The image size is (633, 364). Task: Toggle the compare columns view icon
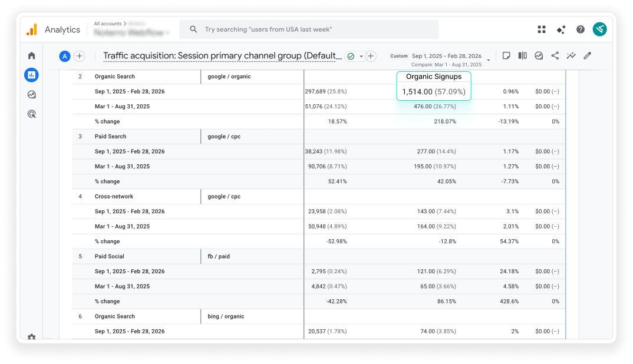tap(522, 56)
